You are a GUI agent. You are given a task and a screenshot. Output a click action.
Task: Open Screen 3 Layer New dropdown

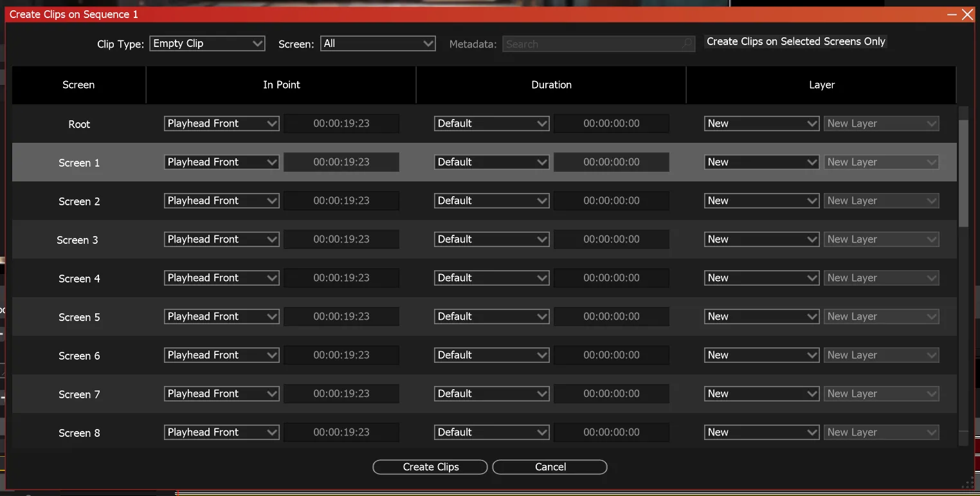tap(762, 239)
